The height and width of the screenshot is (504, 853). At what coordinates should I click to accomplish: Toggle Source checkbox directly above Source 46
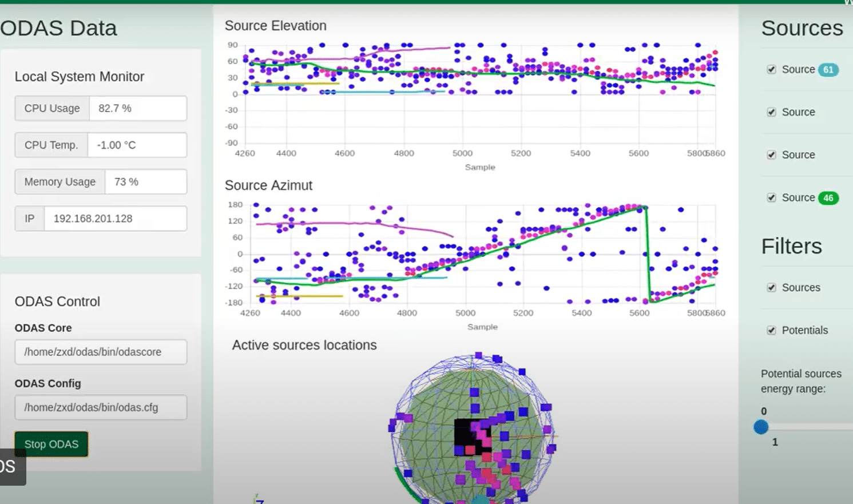(771, 155)
